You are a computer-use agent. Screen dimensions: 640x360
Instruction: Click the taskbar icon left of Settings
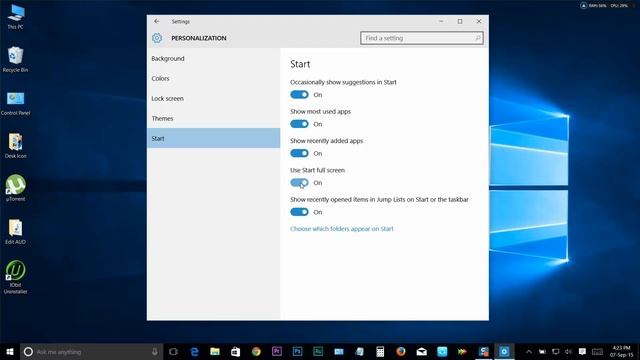484,352
